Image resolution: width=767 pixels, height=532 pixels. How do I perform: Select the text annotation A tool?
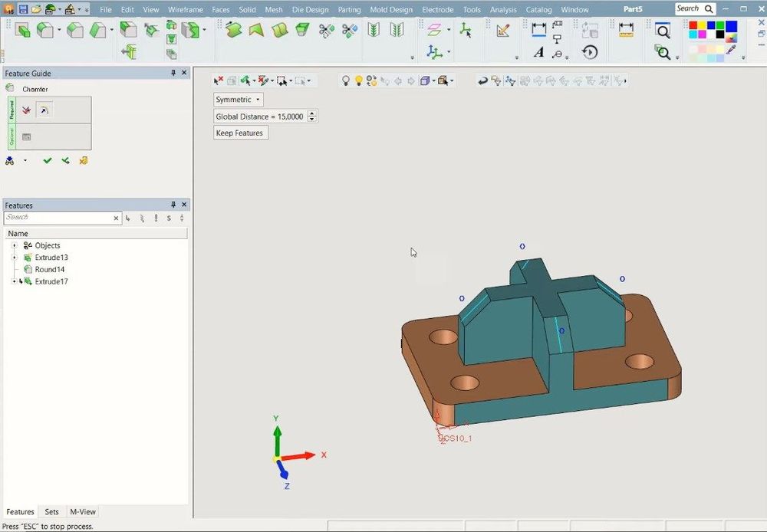tap(538, 52)
